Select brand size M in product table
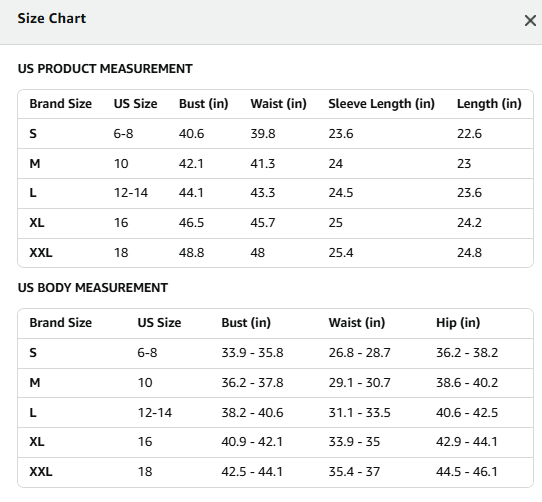 (35, 164)
